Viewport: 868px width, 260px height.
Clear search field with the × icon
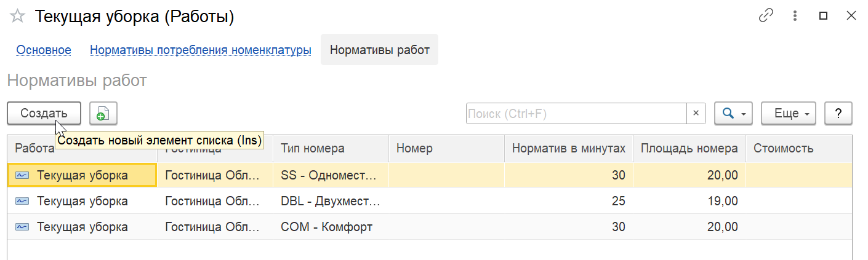696,114
